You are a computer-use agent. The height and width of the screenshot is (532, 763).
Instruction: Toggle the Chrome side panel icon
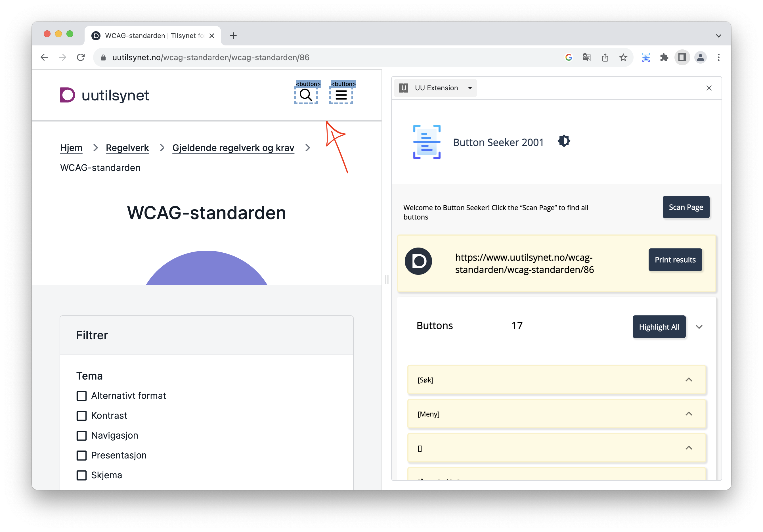pos(682,57)
